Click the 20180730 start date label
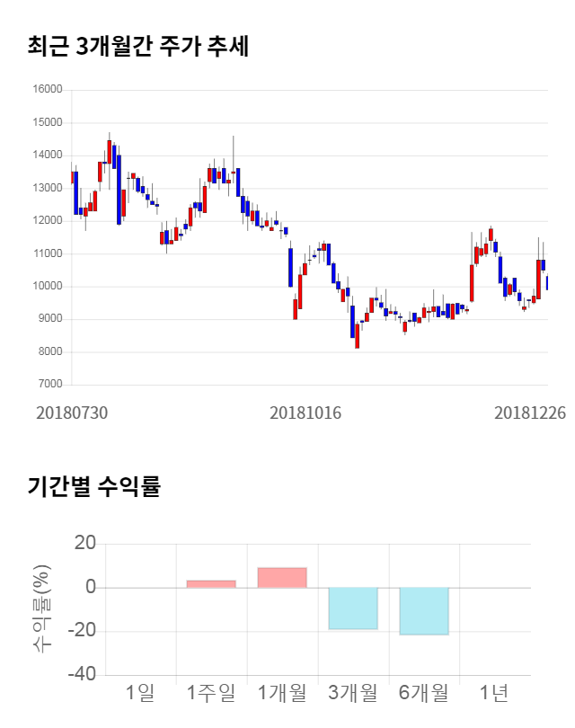Viewport: 575px width, 728px height. pyautogui.click(x=72, y=413)
